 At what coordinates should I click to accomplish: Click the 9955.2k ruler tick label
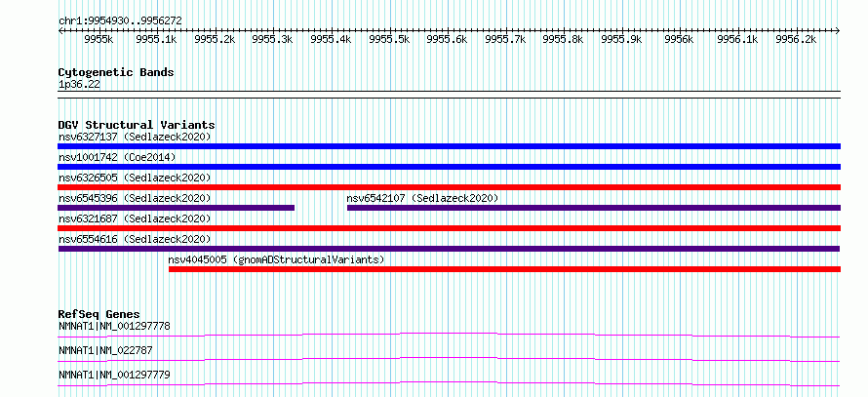[215, 39]
